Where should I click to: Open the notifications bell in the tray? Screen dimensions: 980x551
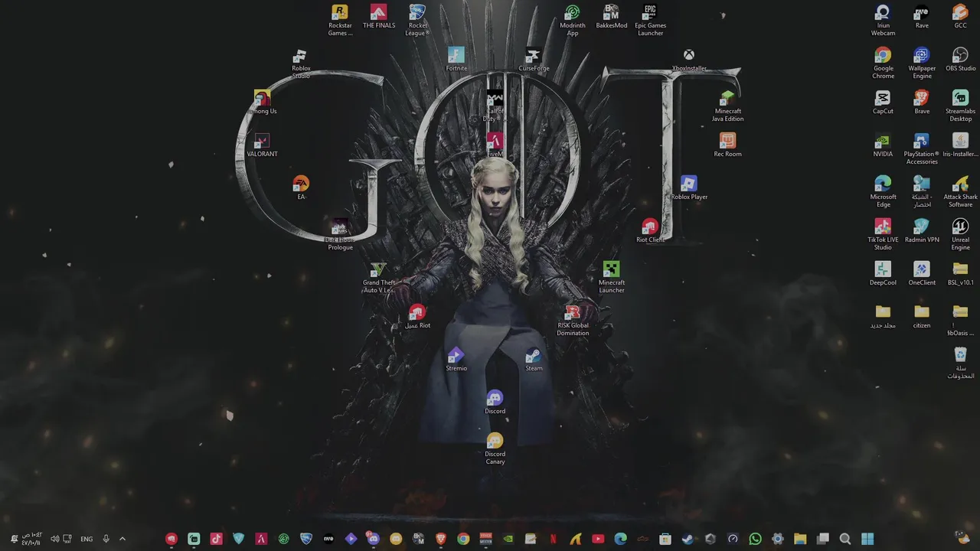(13, 539)
